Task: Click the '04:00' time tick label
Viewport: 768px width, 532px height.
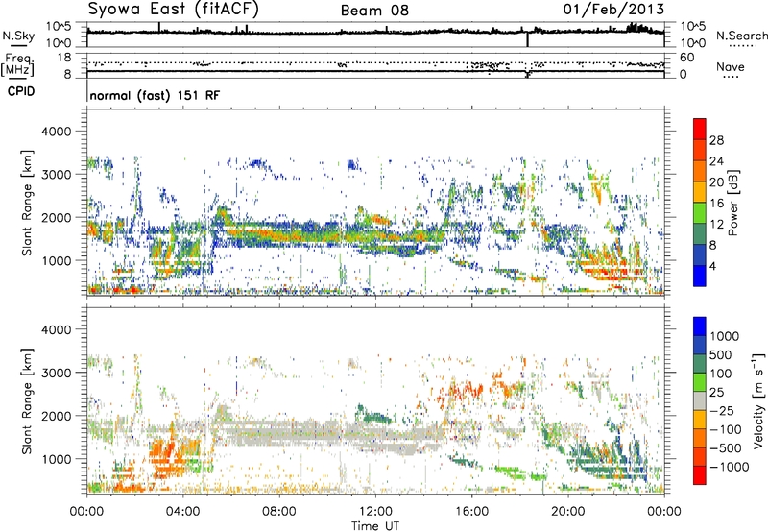Action: click(x=182, y=512)
